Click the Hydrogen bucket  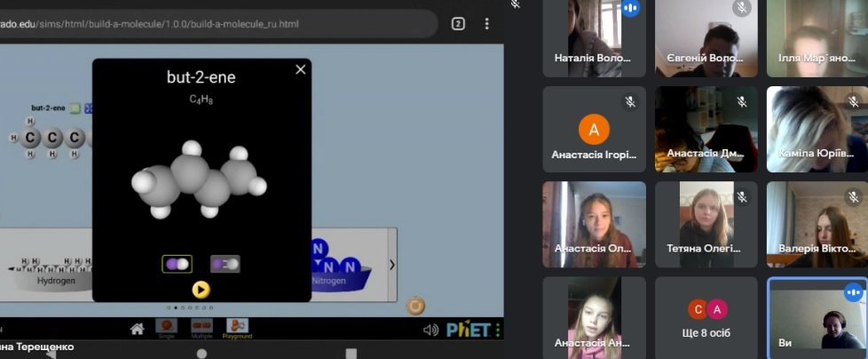(x=55, y=282)
